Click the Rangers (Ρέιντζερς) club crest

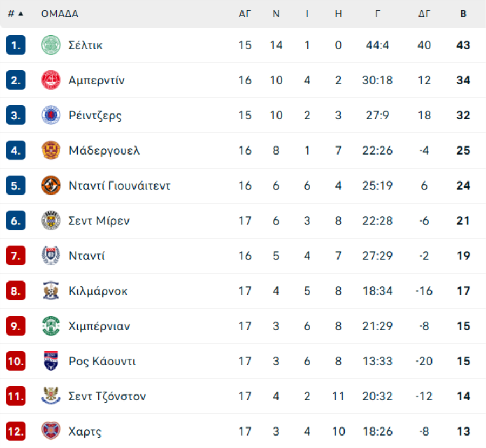point(51,115)
